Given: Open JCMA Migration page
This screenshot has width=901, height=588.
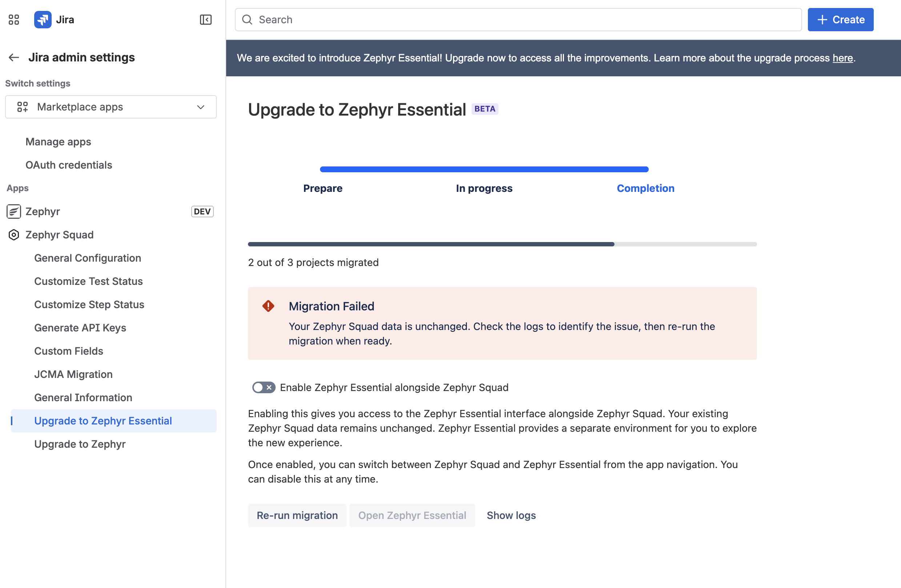Looking at the screenshot, I should [x=73, y=374].
